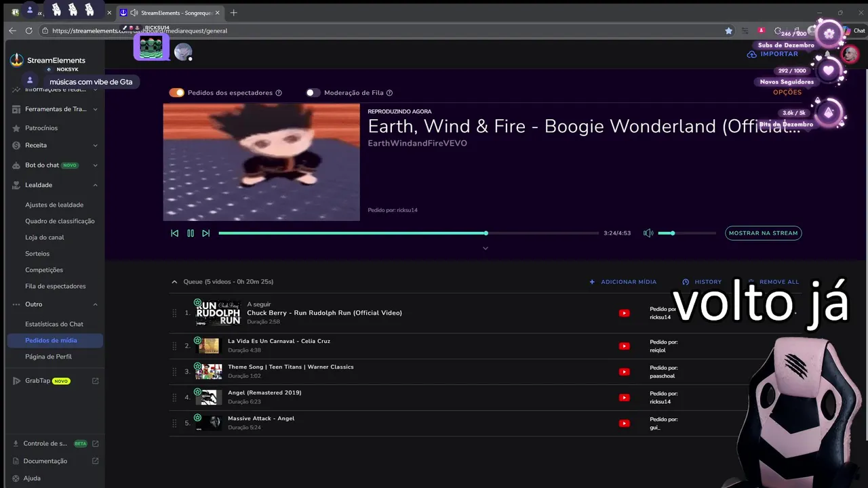The width and height of the screenshot is (868, 488).
Task: Collapse the Lealdade sidebar section
Action: pyautogui.click(x=56, y=185)
